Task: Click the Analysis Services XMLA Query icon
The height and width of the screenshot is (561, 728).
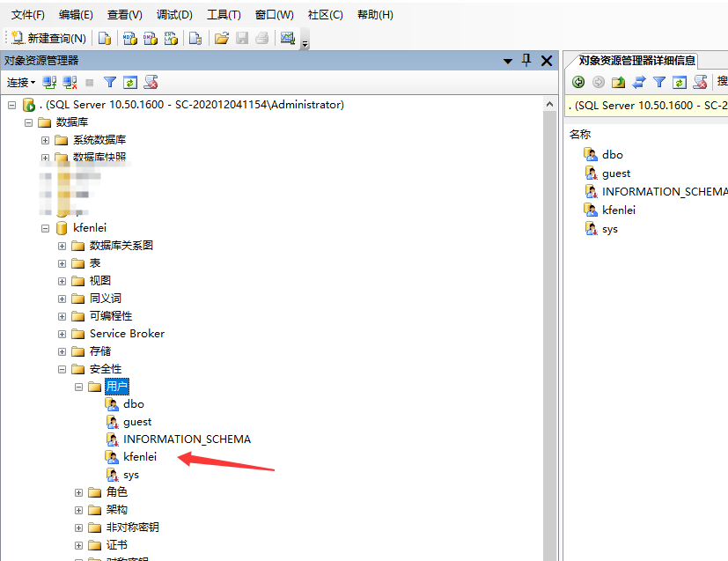Action: (x=171, y=38)
